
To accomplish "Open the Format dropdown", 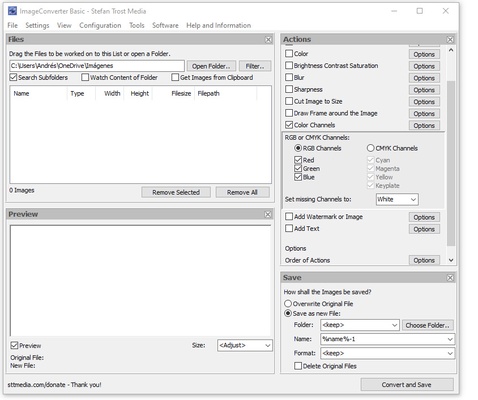I will [x=387, y=353].
